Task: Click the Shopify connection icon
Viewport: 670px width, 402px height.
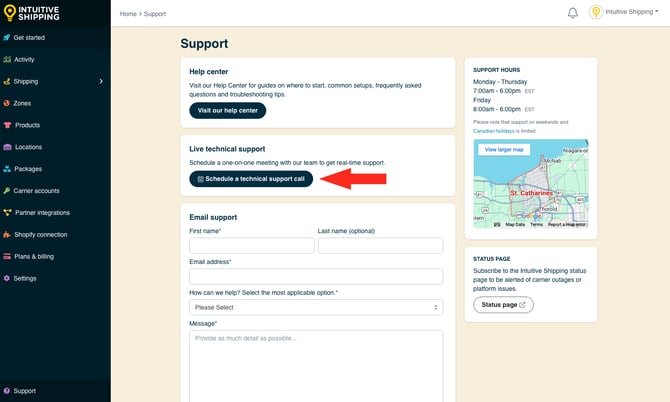Action: [x=7, y=235]
